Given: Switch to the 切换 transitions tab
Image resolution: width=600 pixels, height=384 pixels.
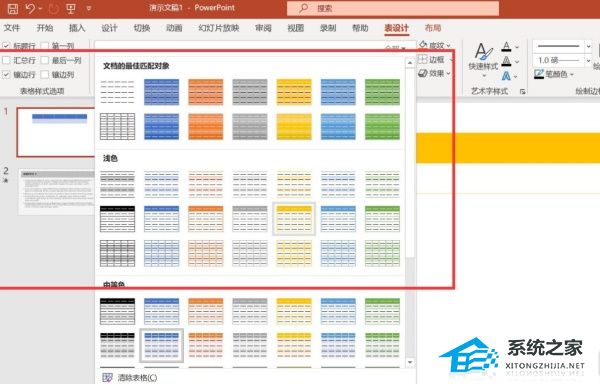Looking at the screenshot, I should click(142, 28).
